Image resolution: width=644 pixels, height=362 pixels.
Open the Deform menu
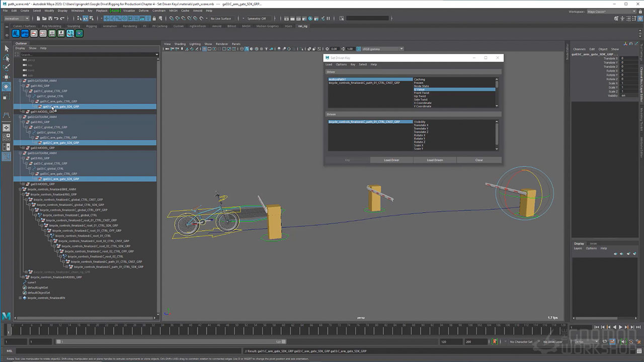coord(143,11)
